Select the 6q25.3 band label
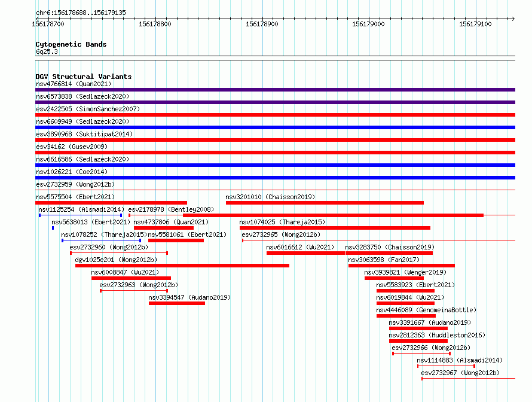Screen dimensions: 532x402 click(47, 51)
